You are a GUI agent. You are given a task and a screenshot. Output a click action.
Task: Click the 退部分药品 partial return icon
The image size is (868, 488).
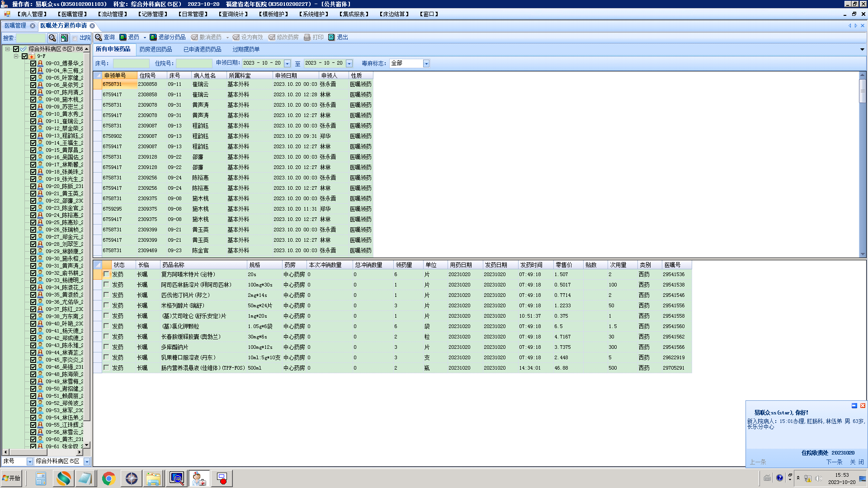click(153, 38)
